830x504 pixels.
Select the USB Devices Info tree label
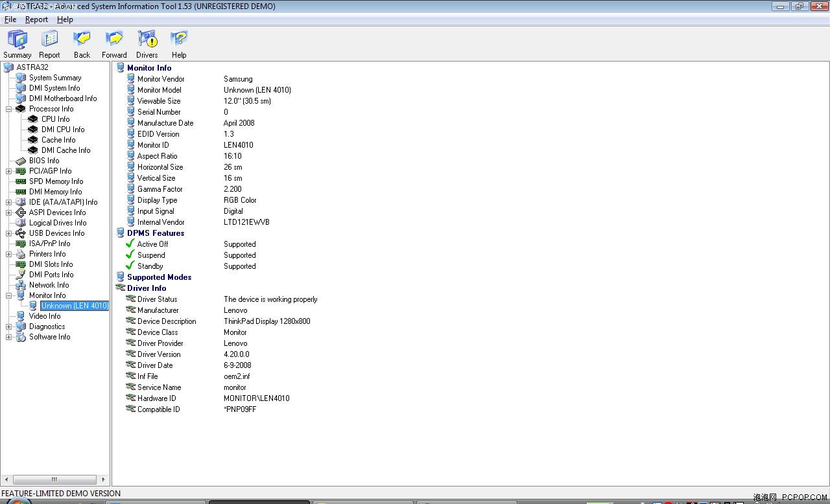point(56,233)
